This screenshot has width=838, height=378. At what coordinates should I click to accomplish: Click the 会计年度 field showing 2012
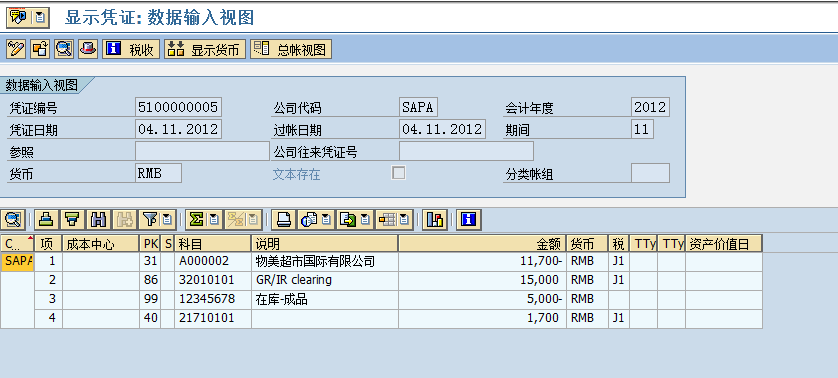coord(650,107)
